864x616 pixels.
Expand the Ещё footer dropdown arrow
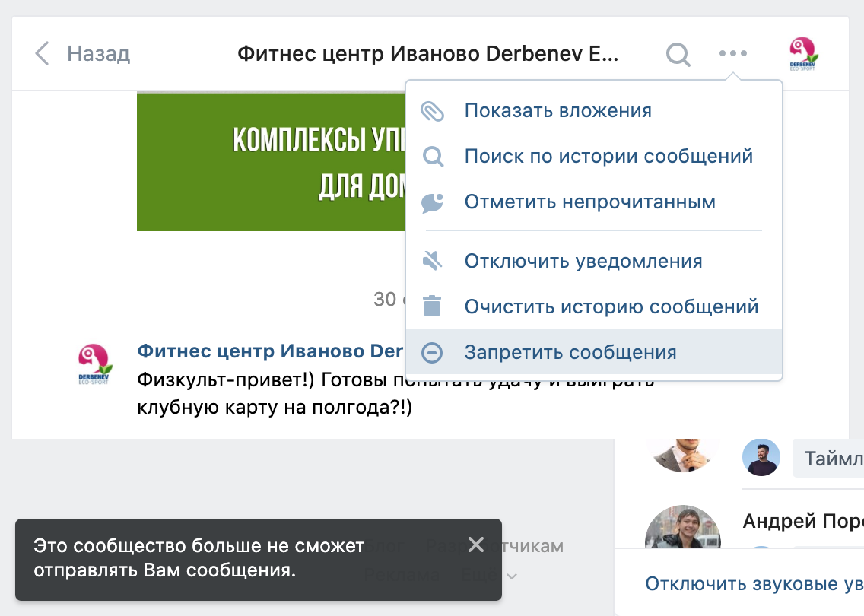coord(512,576)
